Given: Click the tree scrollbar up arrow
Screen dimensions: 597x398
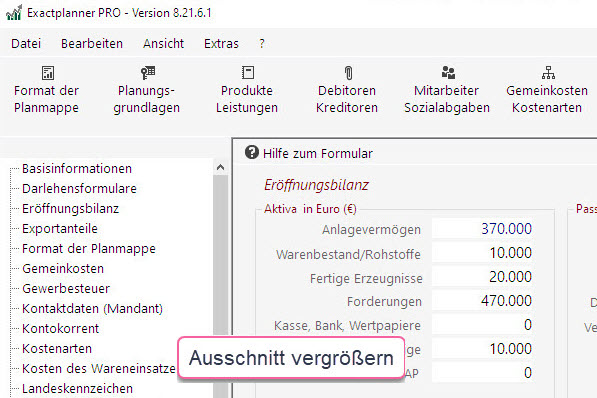Looking at the screenshot, I should (220, 168).
